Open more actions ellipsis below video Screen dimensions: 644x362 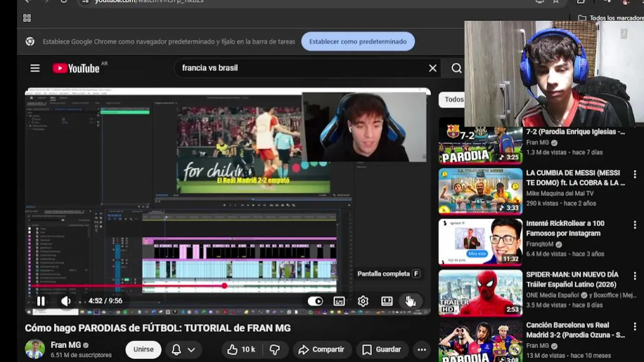422,349
